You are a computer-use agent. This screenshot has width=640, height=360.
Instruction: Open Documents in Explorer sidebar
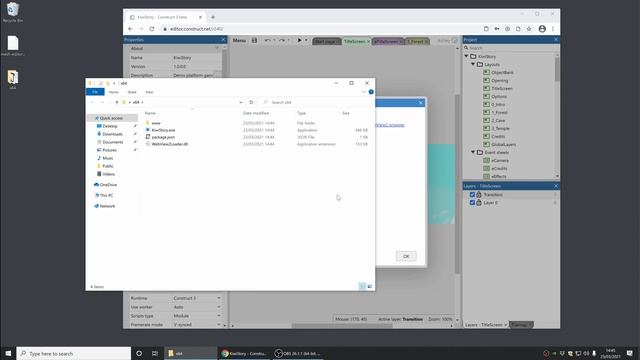(113, 142)
